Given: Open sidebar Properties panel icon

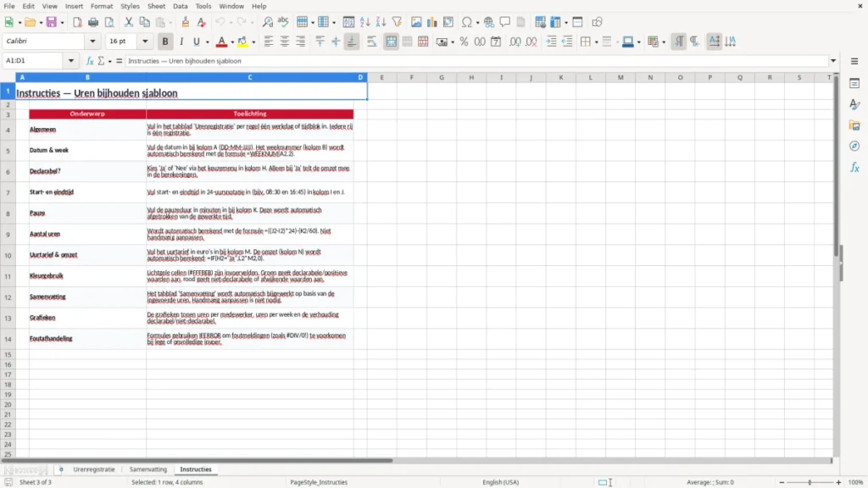Looking at the screenshot, I should [x=854, y=84].
